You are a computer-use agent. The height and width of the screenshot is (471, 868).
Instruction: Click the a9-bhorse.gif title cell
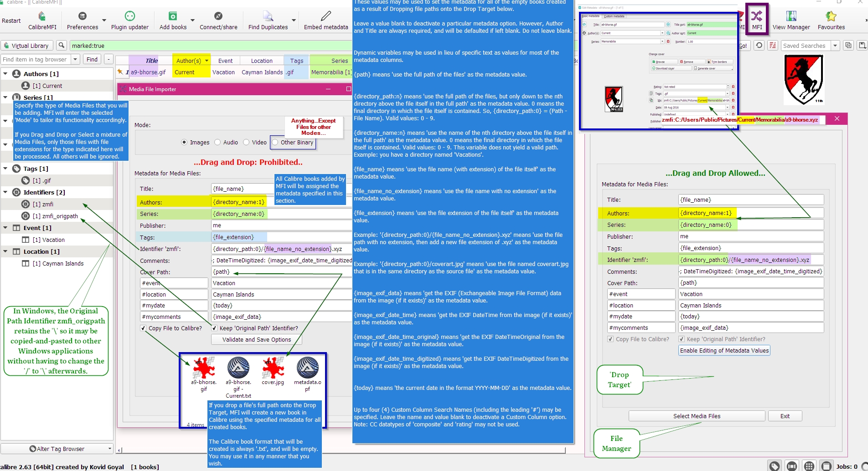coord(148,72)
